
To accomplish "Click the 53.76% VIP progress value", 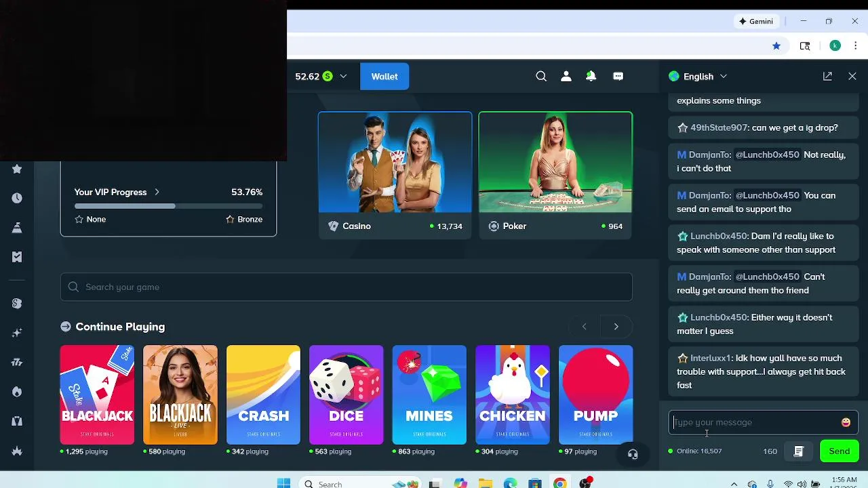I will [x=247, y=192].
